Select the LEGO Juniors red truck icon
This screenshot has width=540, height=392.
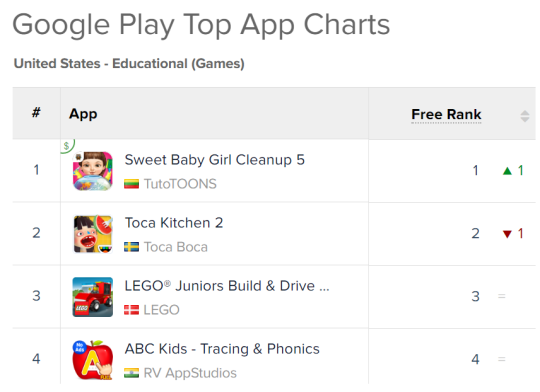click(x=93, y=297)
